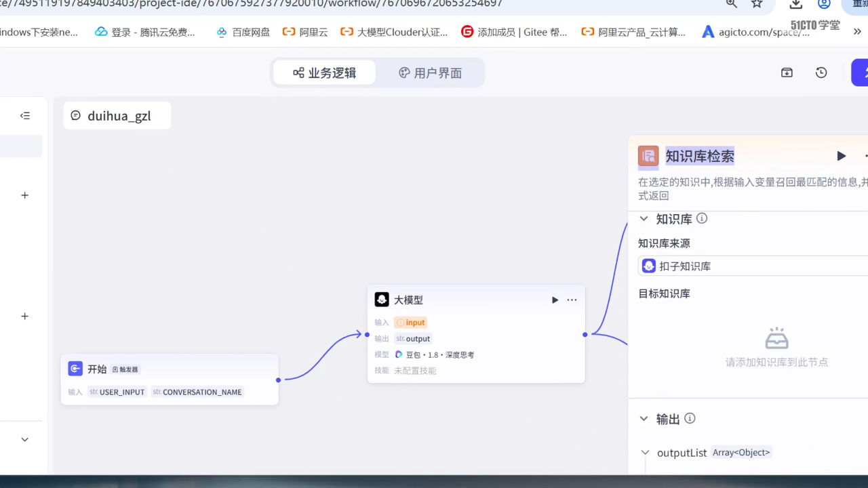The image size is (868, 488).
Task: Open the duihua_gzl workflow title
Action: [117, 116]
